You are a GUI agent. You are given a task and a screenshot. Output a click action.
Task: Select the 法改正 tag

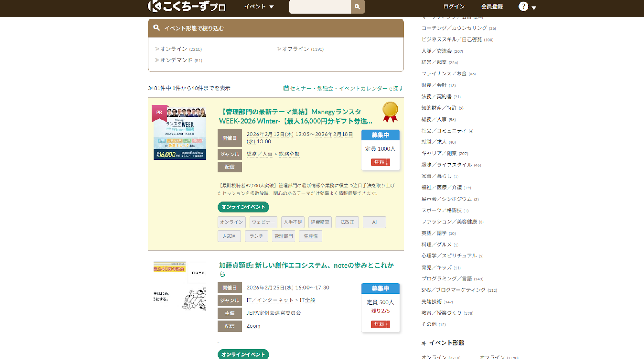(x=347, y=222)
